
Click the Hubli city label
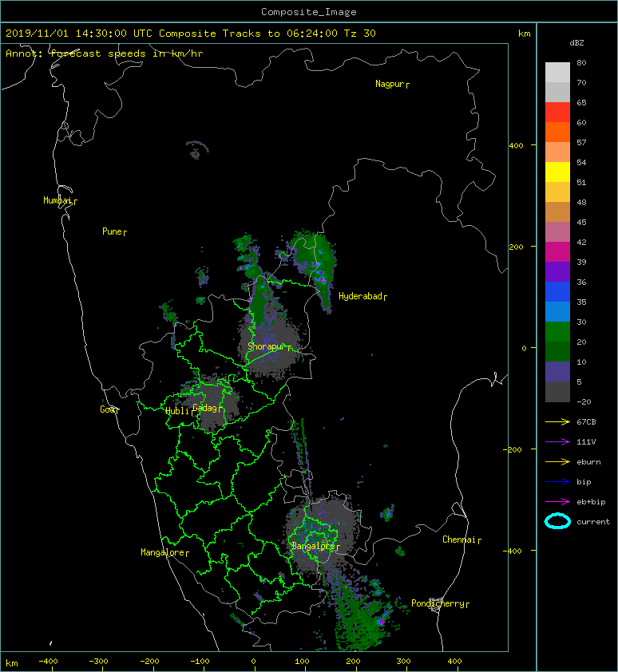tap(177, 412)
